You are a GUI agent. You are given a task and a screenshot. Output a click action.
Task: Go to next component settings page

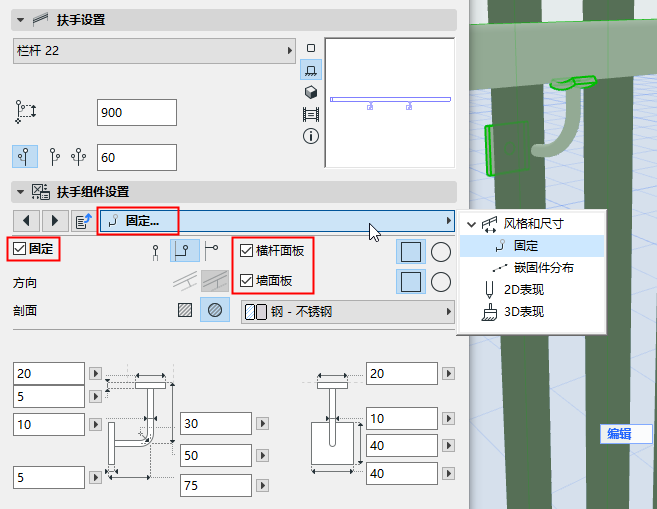tap(55, 221)
